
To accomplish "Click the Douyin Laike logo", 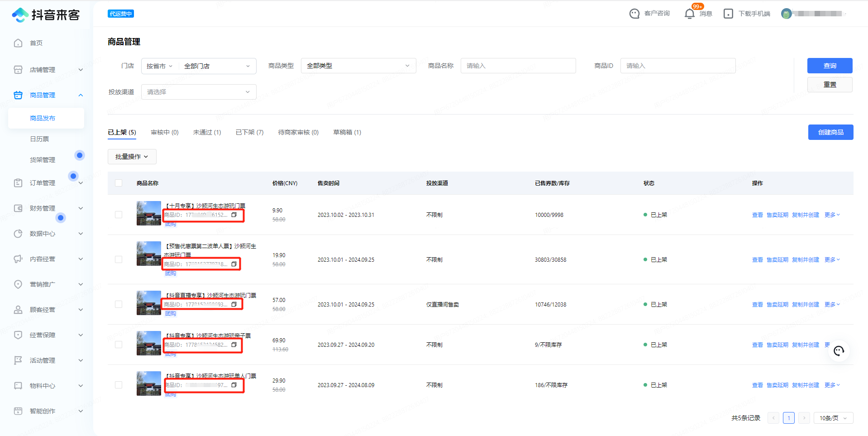I will pyautogui.click(x=46, y=15).
